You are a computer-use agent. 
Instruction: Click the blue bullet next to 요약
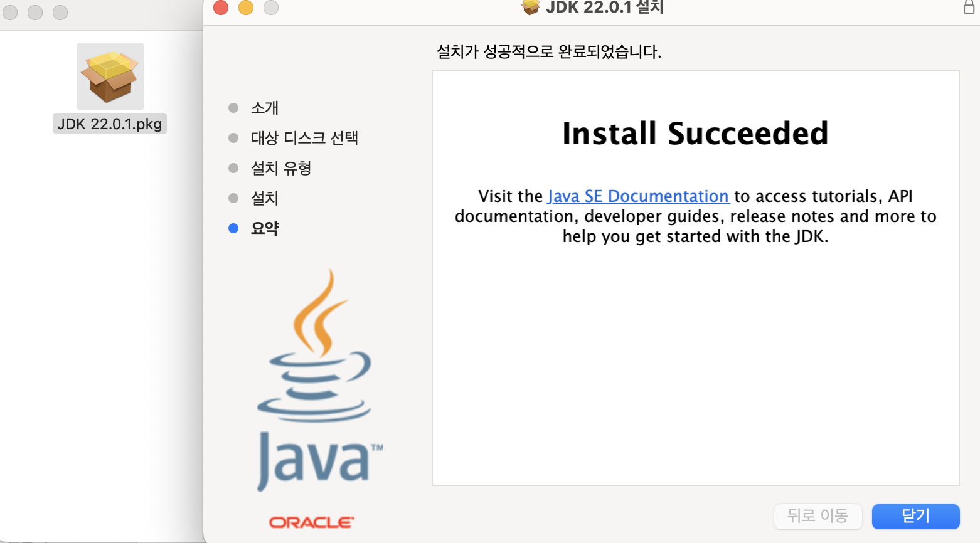(x=233, y=228)
